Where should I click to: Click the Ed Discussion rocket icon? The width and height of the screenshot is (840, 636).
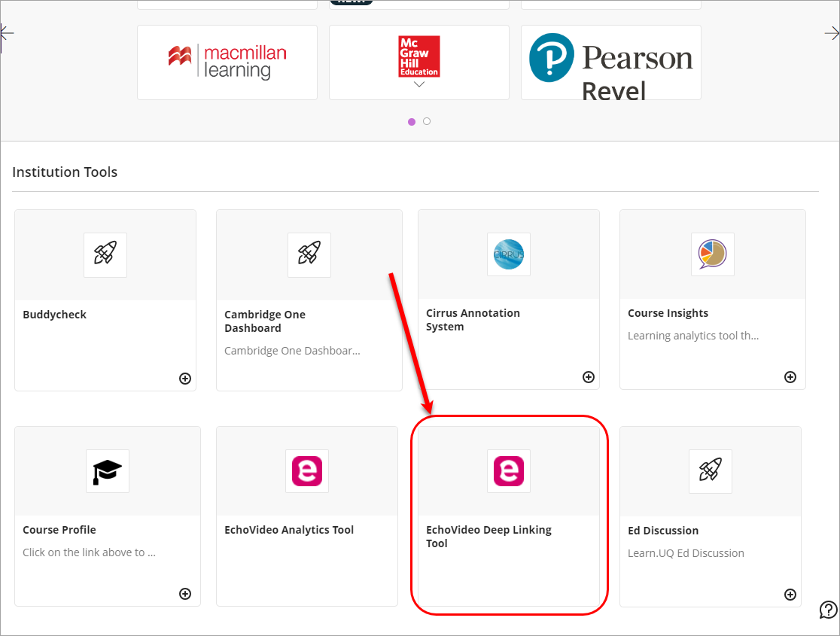point(710,471)
